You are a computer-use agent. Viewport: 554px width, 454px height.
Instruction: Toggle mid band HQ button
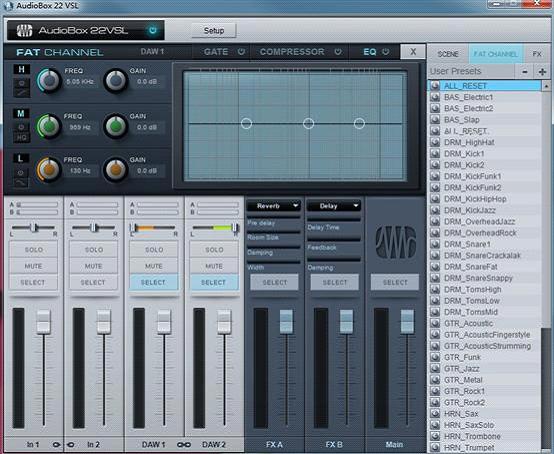pos(22,138)
